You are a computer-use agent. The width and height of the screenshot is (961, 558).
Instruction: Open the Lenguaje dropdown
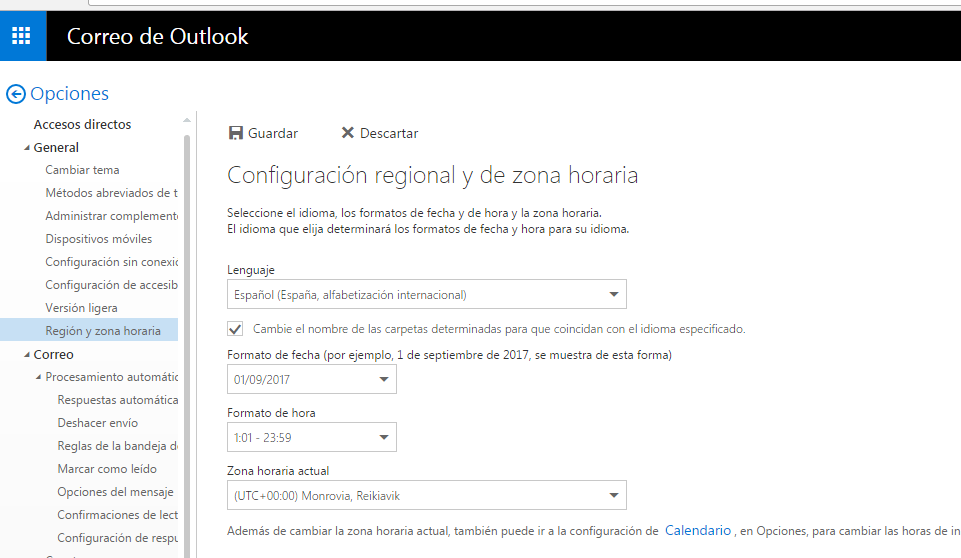(x=427, y=294)
